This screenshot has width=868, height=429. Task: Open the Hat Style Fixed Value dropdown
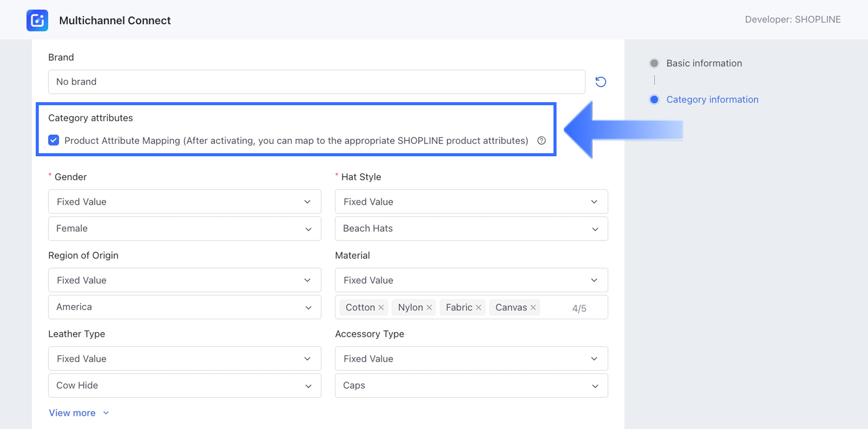471,202
